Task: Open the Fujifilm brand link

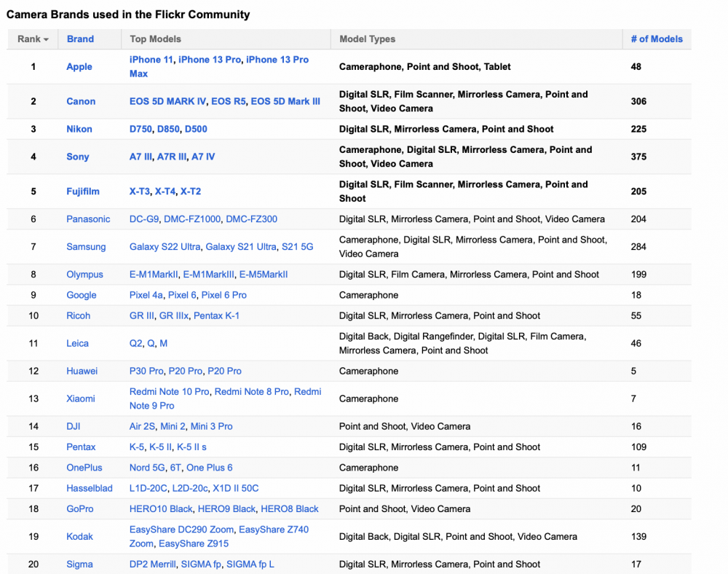Action: [x=83, y=192]
